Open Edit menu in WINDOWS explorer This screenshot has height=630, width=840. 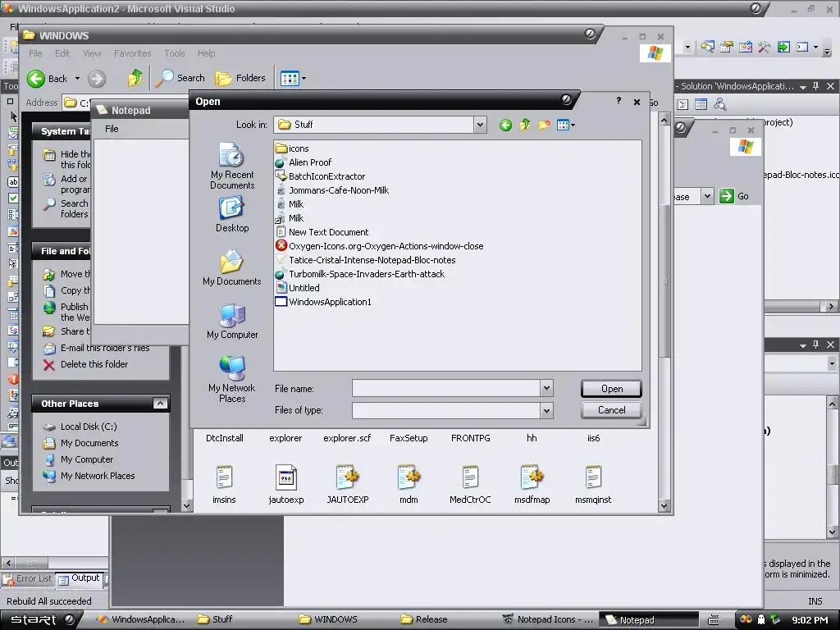(62, 53)
